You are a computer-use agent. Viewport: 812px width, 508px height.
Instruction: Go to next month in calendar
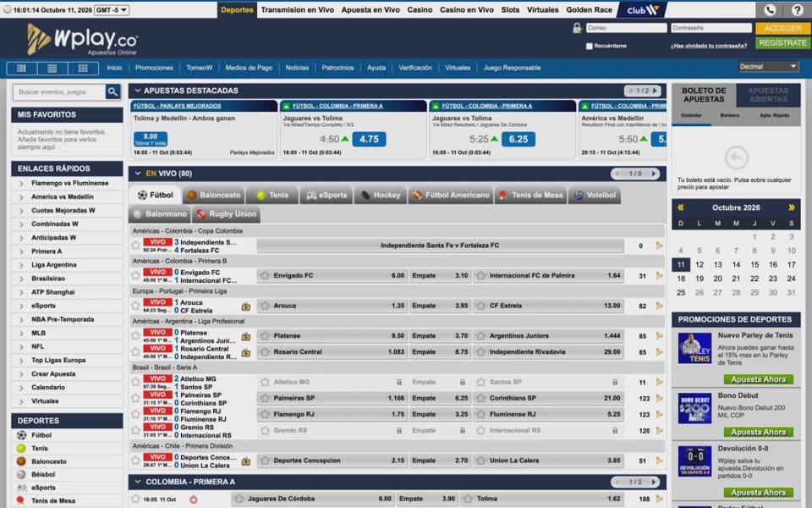791,207
